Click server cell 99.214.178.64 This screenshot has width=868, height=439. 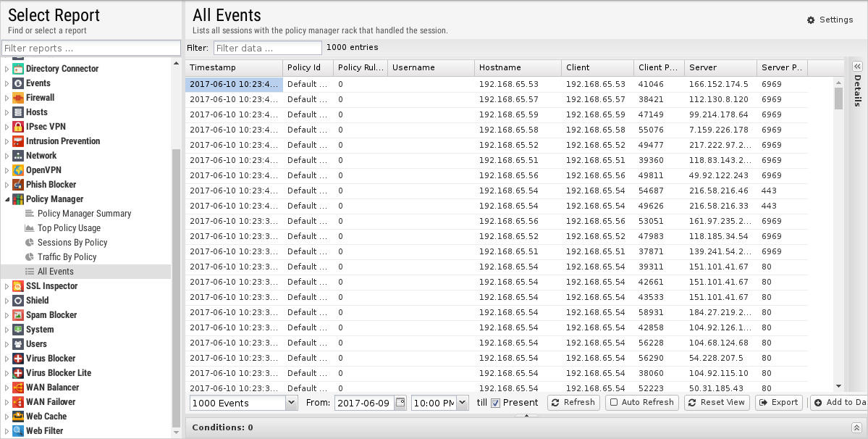[720, 114]
